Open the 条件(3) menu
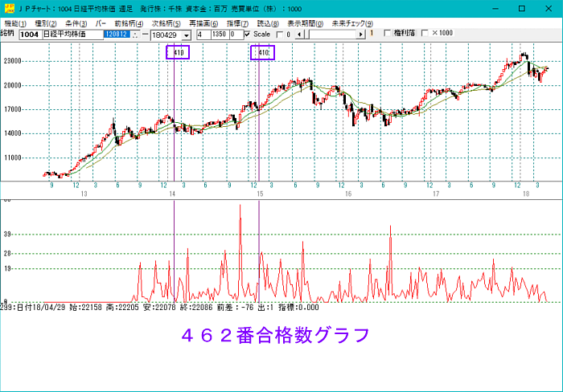The width and height of the screenshot is (563, 392). tap(76, 23)
